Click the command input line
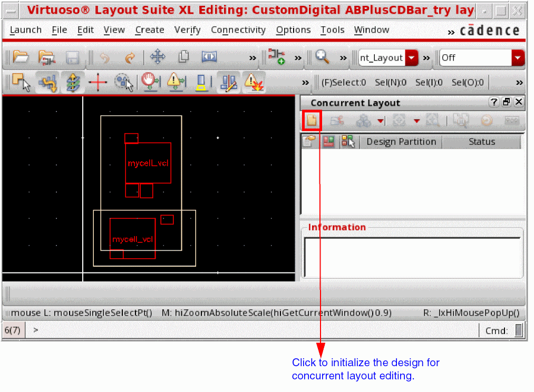 (252, 330)
